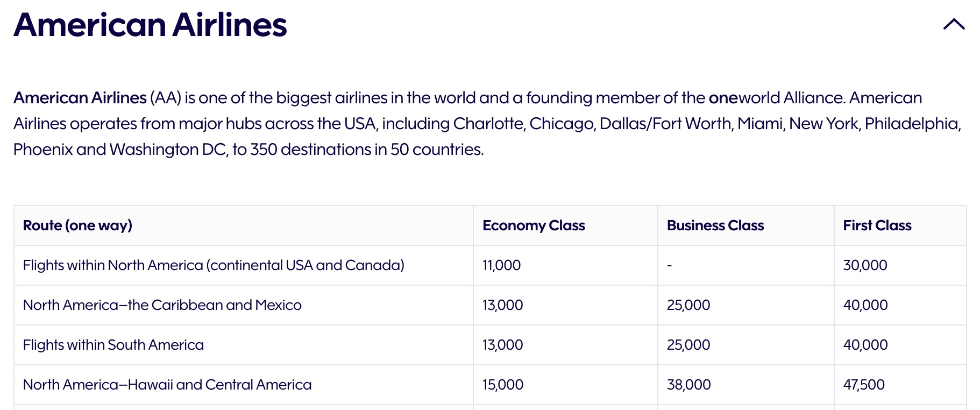This screenshot has height=410, width=980.
Task: Collapse the American Airlines section chevron
Action: 954,24
